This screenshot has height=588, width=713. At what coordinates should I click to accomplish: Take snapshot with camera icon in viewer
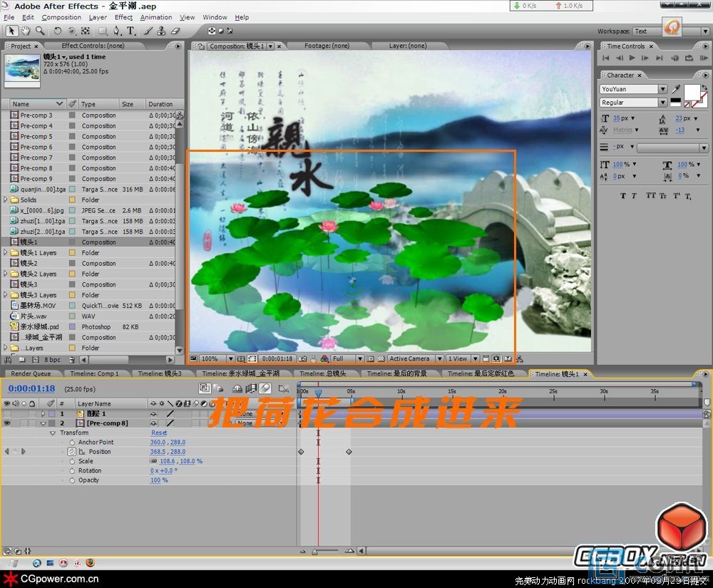click(303, 359)
